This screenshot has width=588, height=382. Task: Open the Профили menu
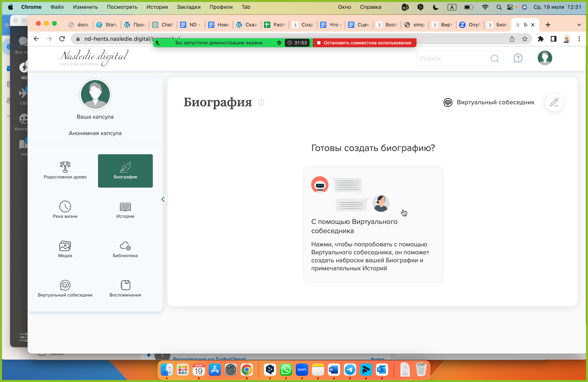(x=221, y=7)
